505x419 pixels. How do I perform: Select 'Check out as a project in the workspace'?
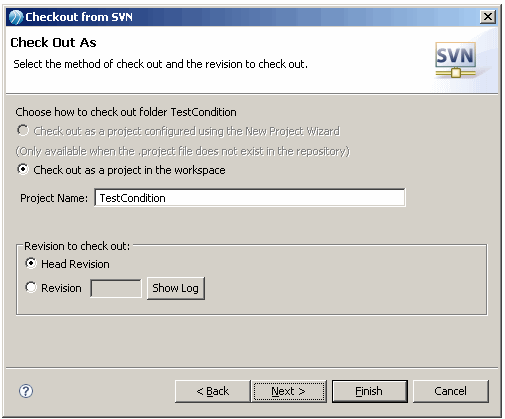click(23, 169)
